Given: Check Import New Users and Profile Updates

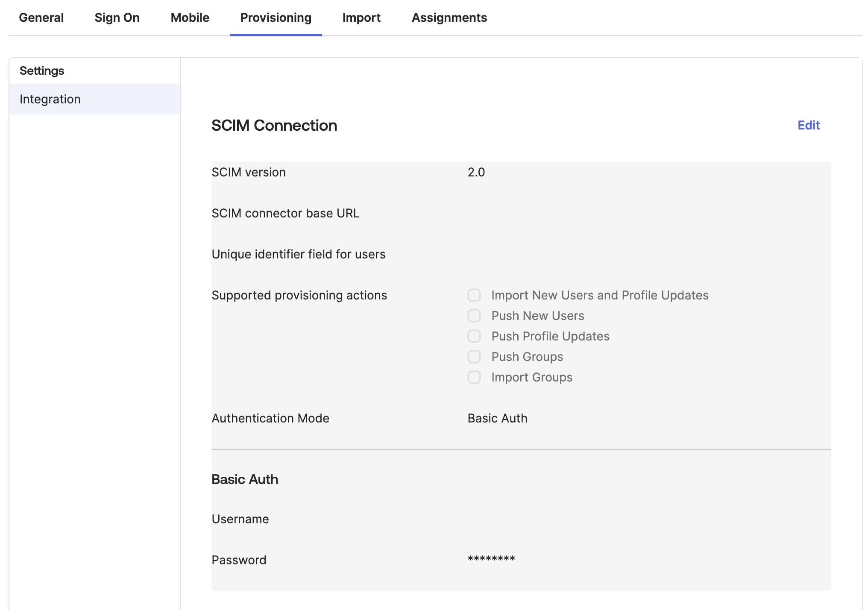Looking at the screenshot, I should tap(474, 295).
